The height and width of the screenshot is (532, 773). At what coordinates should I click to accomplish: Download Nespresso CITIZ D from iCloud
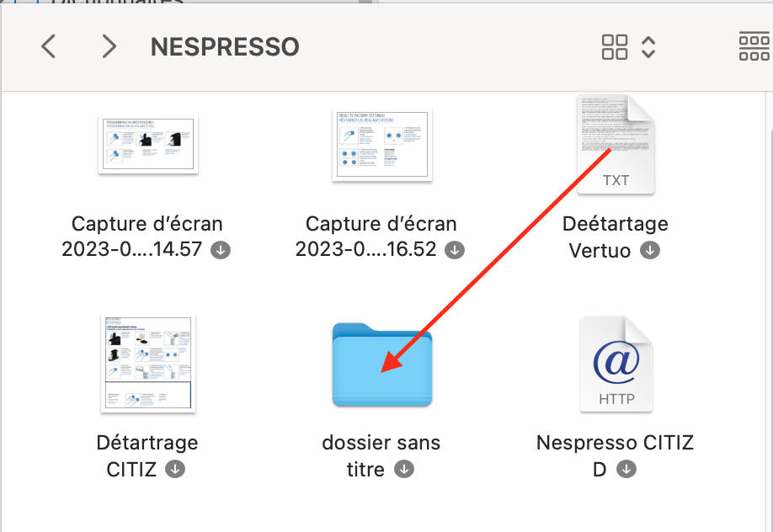tap(626, 469)
